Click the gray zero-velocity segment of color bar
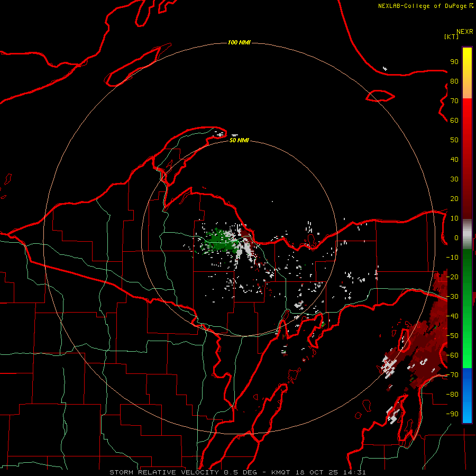 (467, 234)
